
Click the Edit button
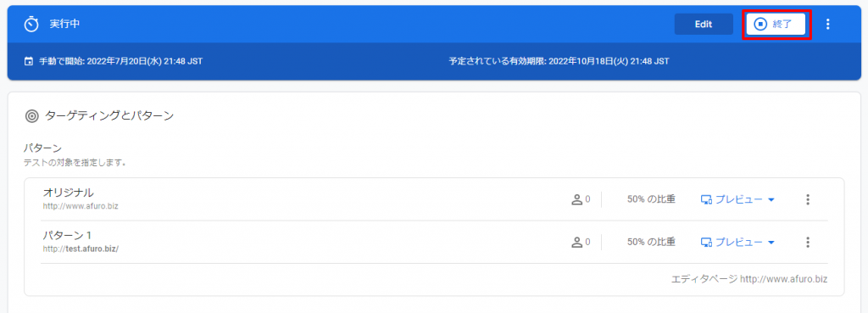tap(704, 24)
